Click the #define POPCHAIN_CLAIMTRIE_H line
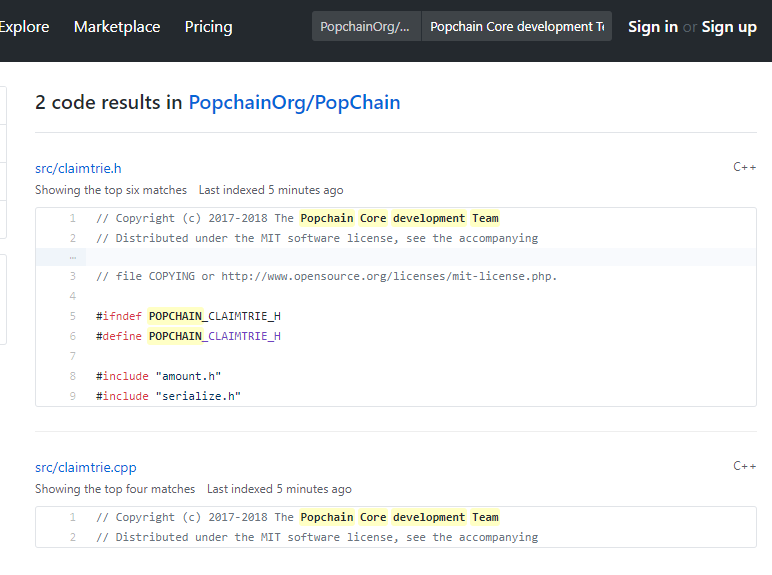 coord(188,336)
